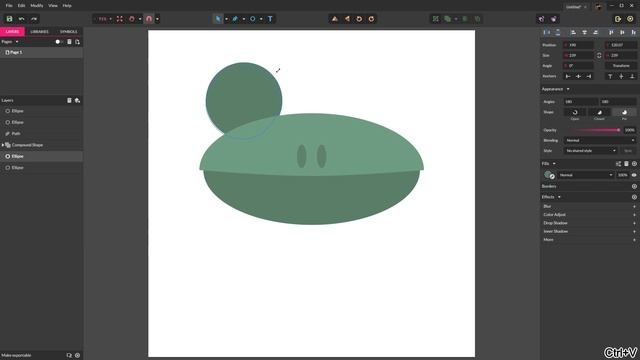Click the green Group selection icon
Screen dimensions: 640x360
(x=436, y=19)
